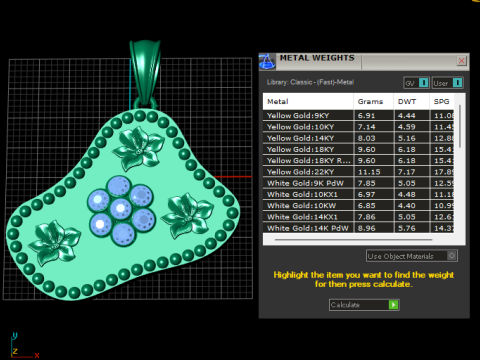Toggle the GV library switch
This screenshot has width=480, height=360.
[416, 83]
